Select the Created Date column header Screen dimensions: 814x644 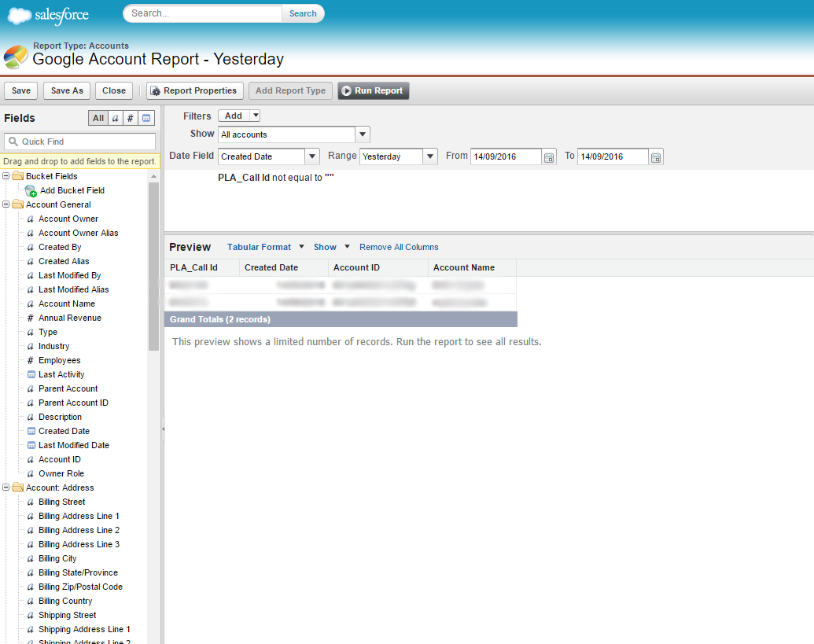click(x=283, y=268)
